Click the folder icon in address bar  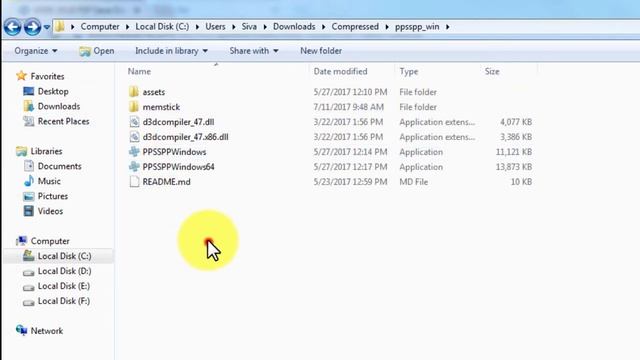tap(60, 27)
